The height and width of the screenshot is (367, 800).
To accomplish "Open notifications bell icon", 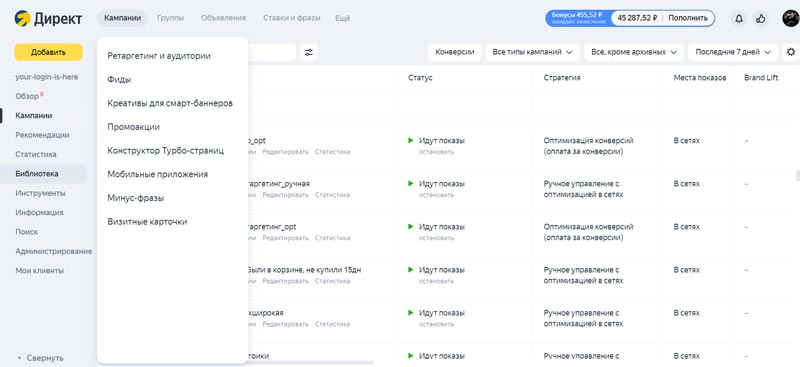I will coord(738,18).
